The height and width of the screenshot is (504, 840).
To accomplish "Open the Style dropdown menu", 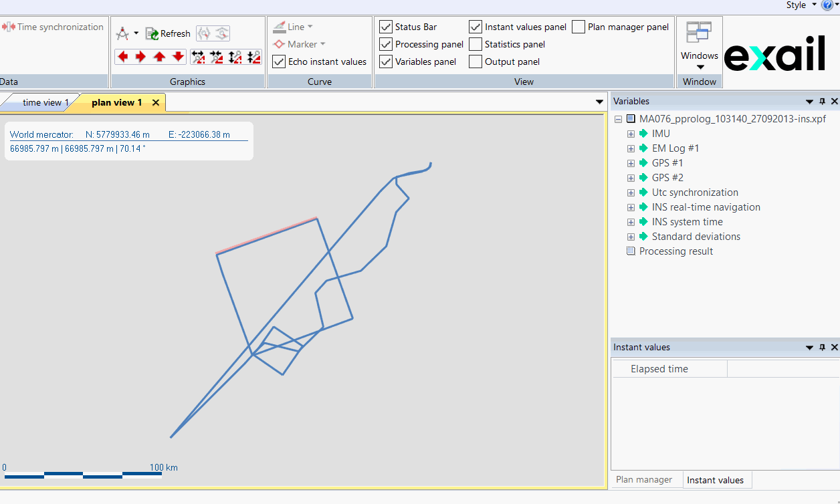I will click(x=801, y=5).
